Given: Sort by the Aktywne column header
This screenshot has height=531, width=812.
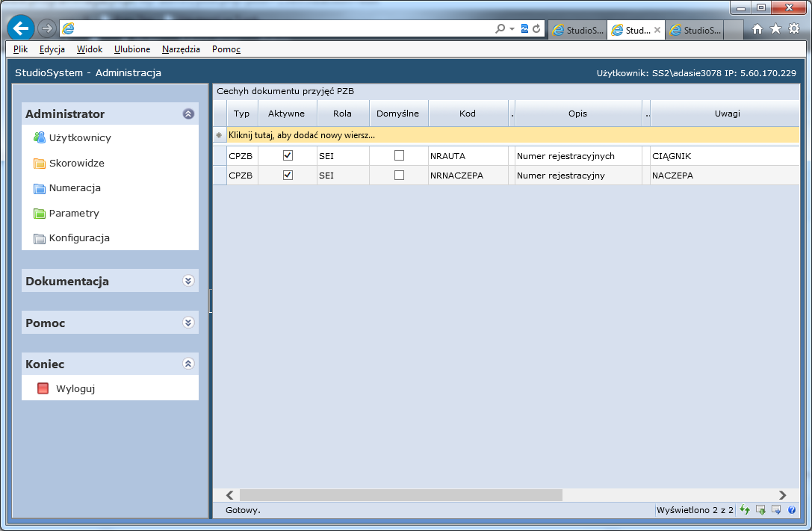Looking at the screenshot, I should point(287,114).
